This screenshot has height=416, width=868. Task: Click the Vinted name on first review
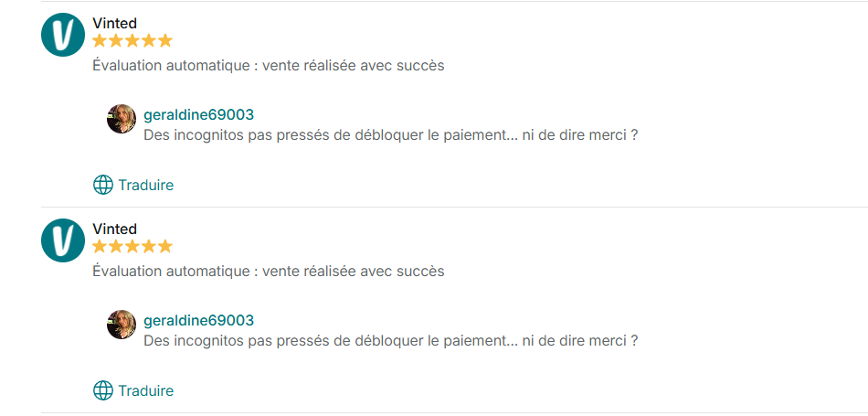click(114, 23)
